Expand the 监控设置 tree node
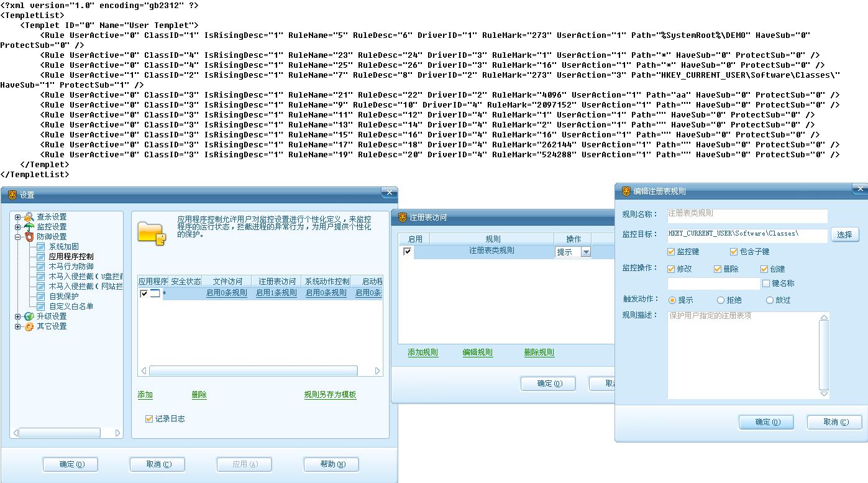868x483 pixels. (x=18, y=227)
